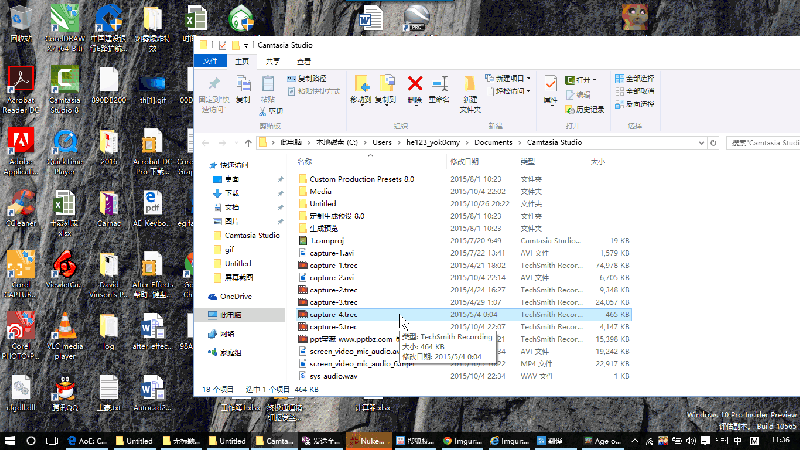Click the Select none button in the ribbon
800x450 pixels.
[635, 91]
